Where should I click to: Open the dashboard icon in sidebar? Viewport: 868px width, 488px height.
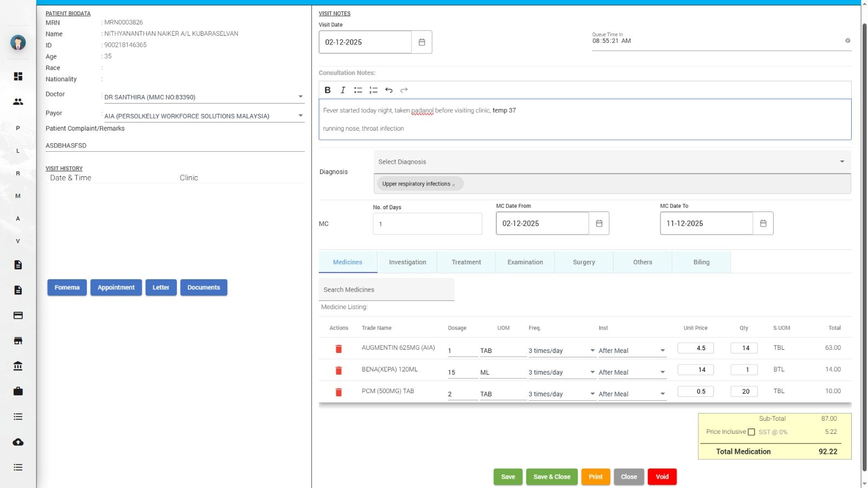(18, 76)
